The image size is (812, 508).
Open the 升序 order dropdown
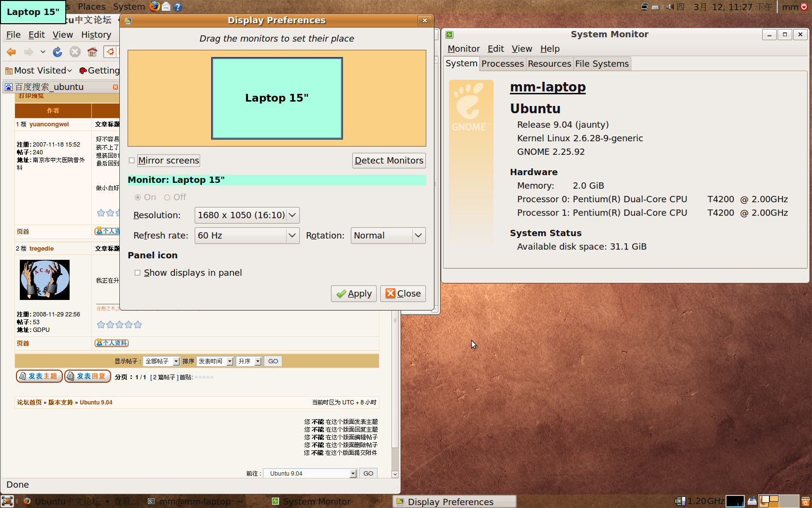(249, 361)
